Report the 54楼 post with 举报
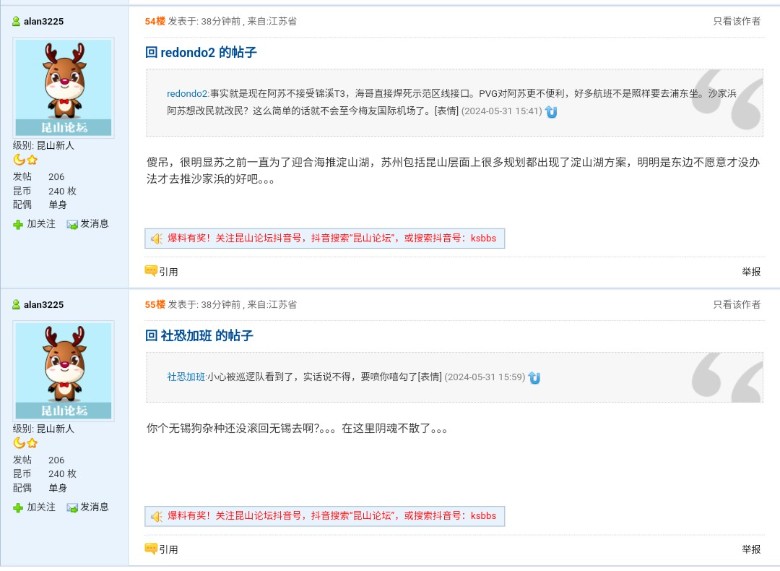The height and width of the screenshot is (571, 780). point(751,272)
